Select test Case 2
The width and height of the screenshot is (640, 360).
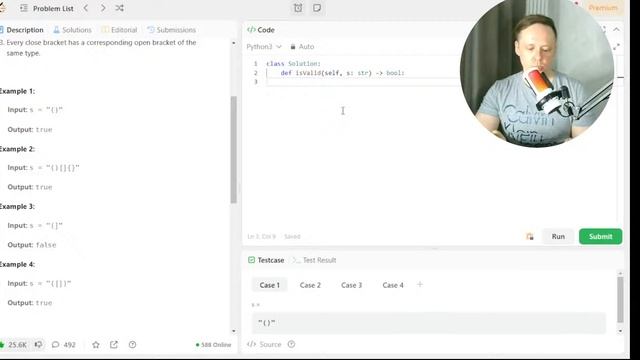(310, 285)
